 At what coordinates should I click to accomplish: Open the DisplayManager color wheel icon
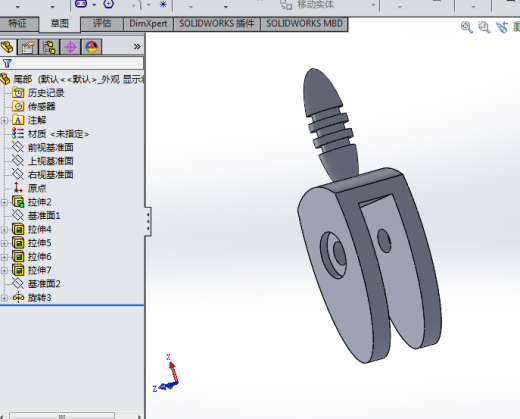(x=92, y=47)
